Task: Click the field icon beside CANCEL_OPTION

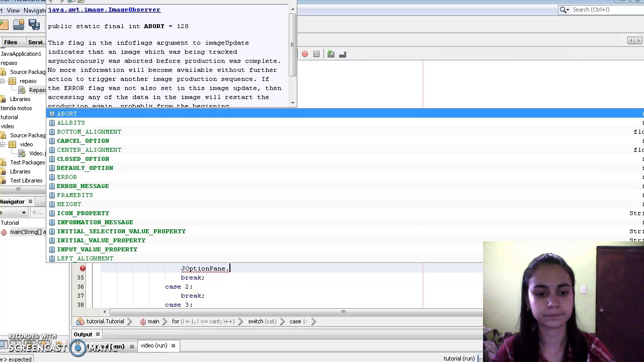Action: 52,141
